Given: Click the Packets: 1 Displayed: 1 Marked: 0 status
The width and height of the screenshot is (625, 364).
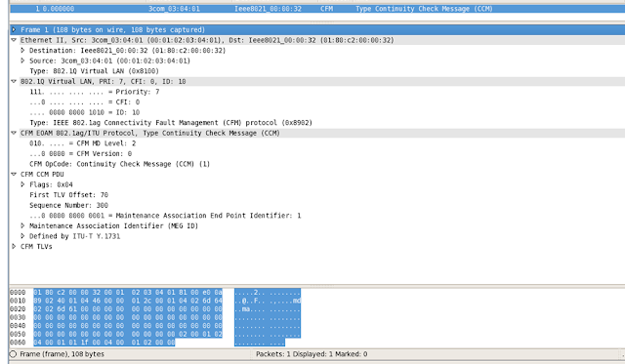Looking at the screenshot, I should coord(312,354).
